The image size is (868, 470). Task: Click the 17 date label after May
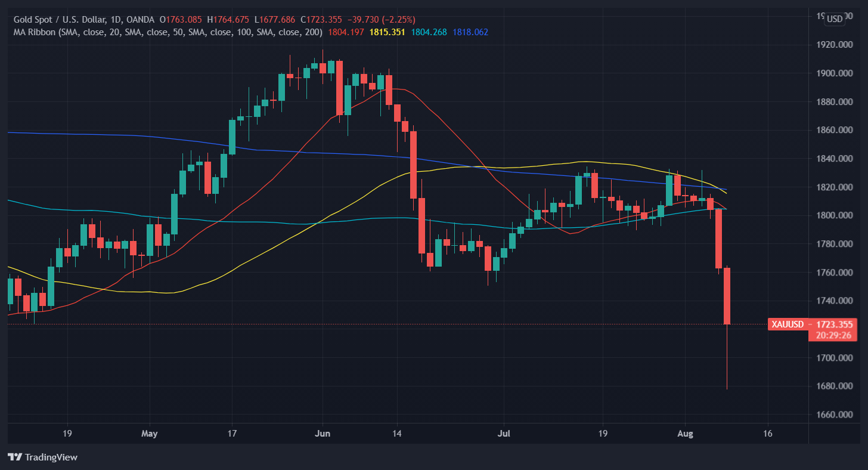(232, 434)
